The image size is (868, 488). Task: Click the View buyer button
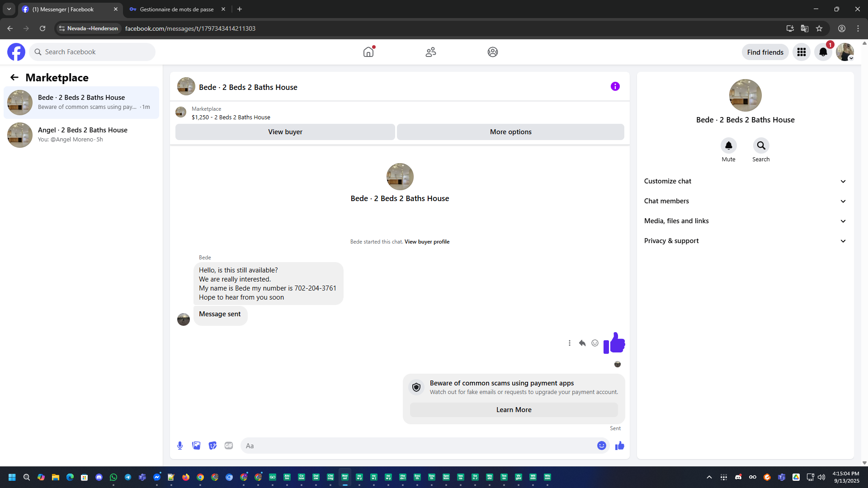pos(285,132)
